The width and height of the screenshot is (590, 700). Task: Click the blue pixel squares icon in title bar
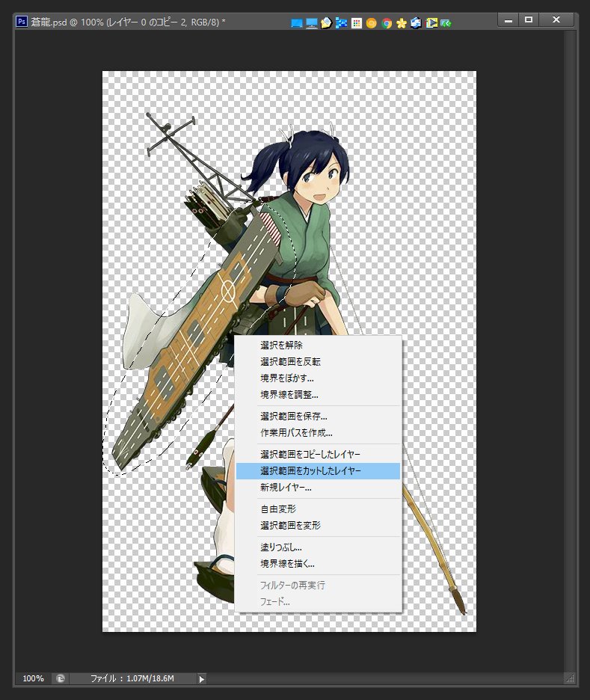pos(342,22)
